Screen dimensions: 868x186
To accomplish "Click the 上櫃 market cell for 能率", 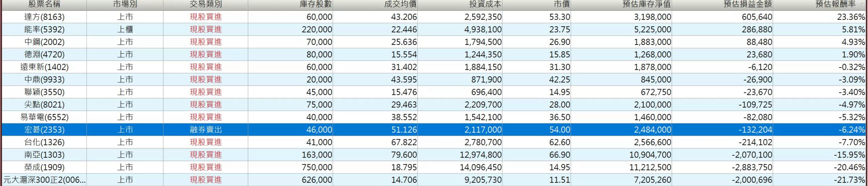I will (125, 29).
